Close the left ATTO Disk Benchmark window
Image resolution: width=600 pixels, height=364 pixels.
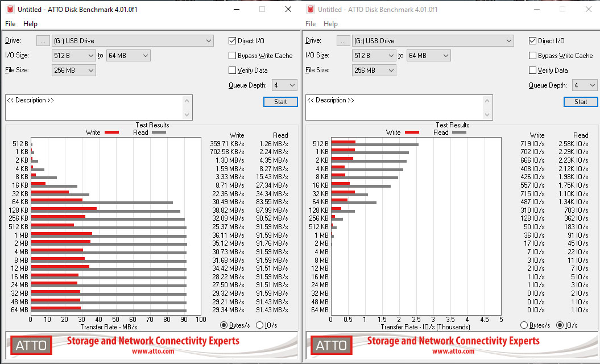[x=288, y=9]
